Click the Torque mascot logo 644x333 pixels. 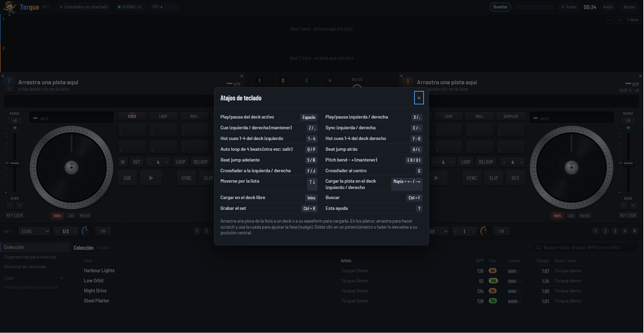tap(10, 7)
